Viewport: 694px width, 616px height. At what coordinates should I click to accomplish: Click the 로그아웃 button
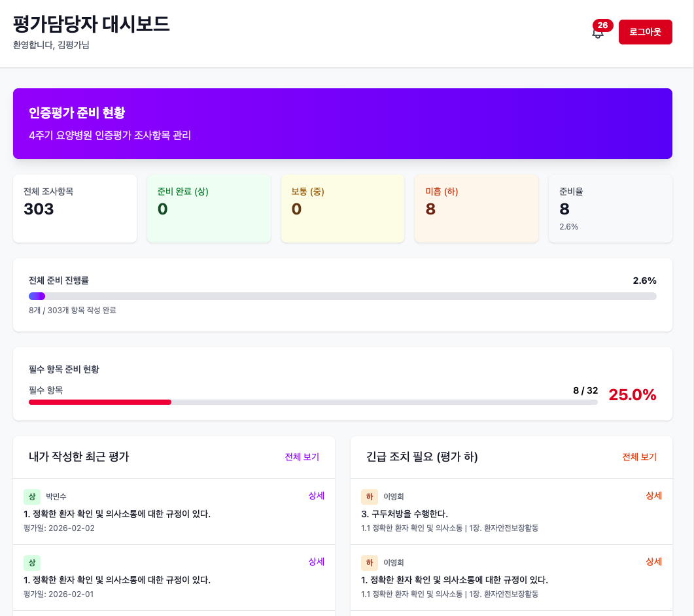coord(645,31)
